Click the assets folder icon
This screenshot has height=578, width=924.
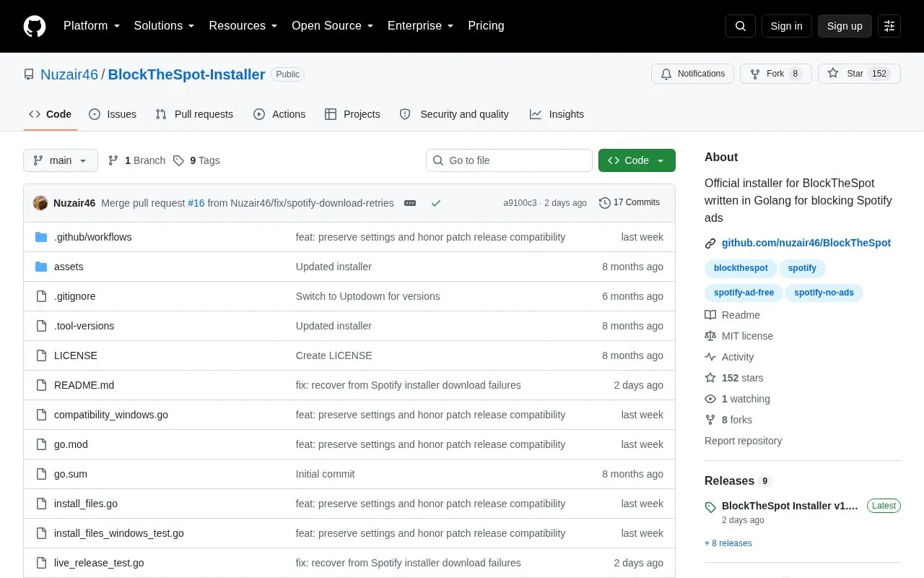click(41, 267)
